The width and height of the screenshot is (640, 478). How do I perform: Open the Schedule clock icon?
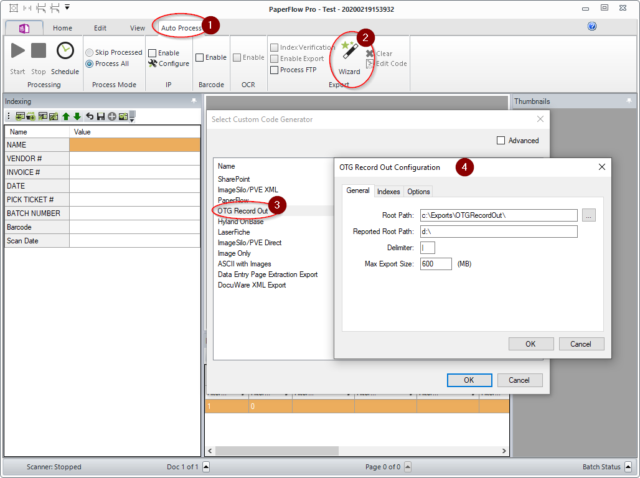click(65, 51)
